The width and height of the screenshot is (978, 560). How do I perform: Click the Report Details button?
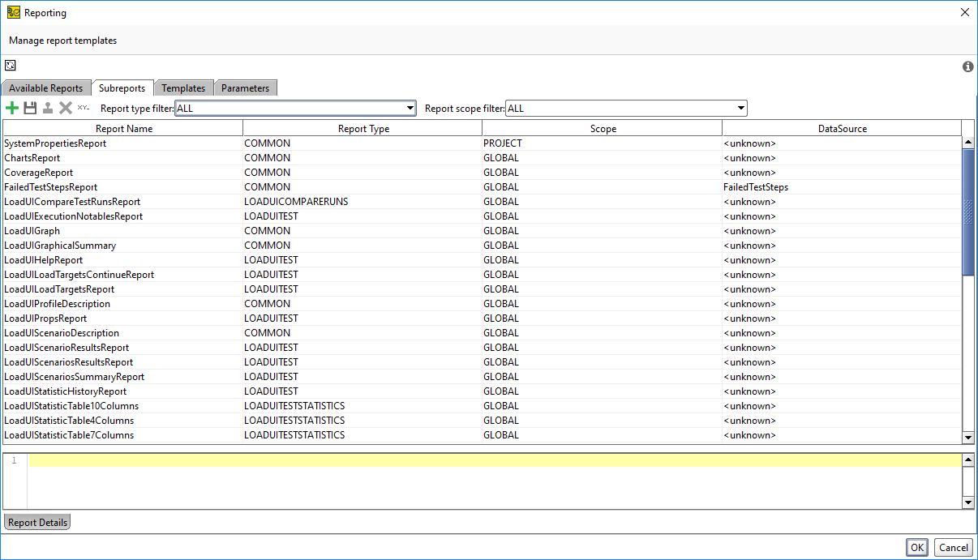coord(36,522)
